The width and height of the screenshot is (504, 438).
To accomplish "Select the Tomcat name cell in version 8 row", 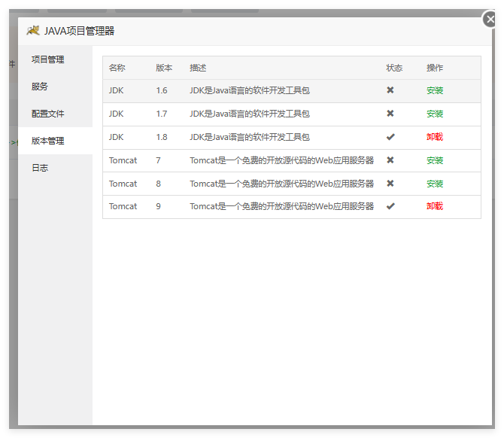I will point(123,184).
